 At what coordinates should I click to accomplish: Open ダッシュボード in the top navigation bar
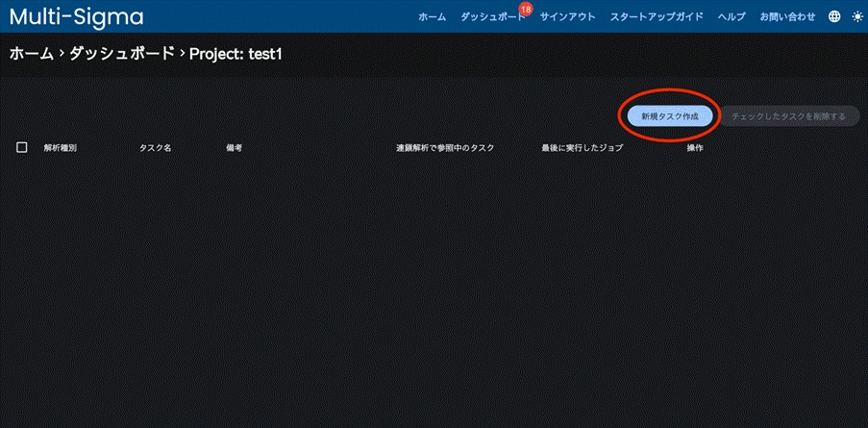[x=491, y=17]
